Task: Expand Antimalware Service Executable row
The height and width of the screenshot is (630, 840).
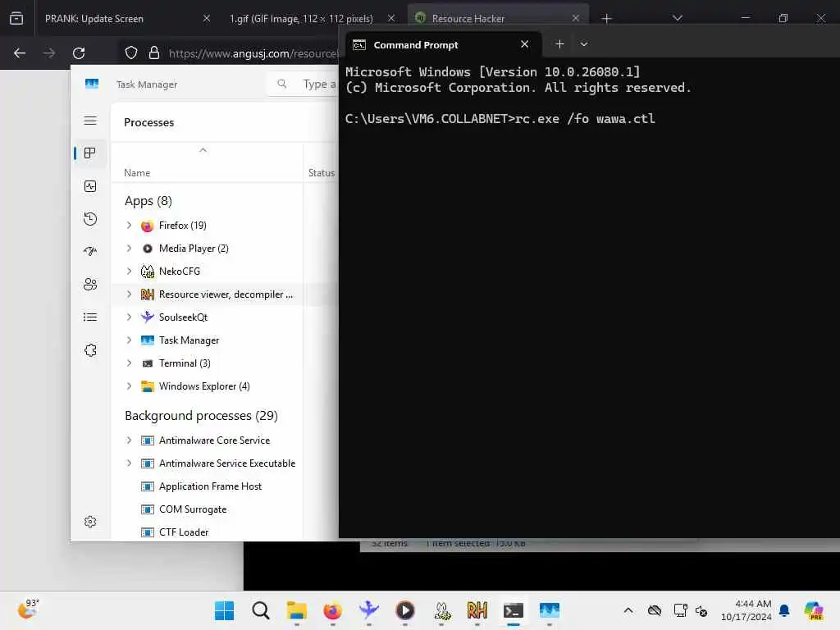Action: point(129,463)
